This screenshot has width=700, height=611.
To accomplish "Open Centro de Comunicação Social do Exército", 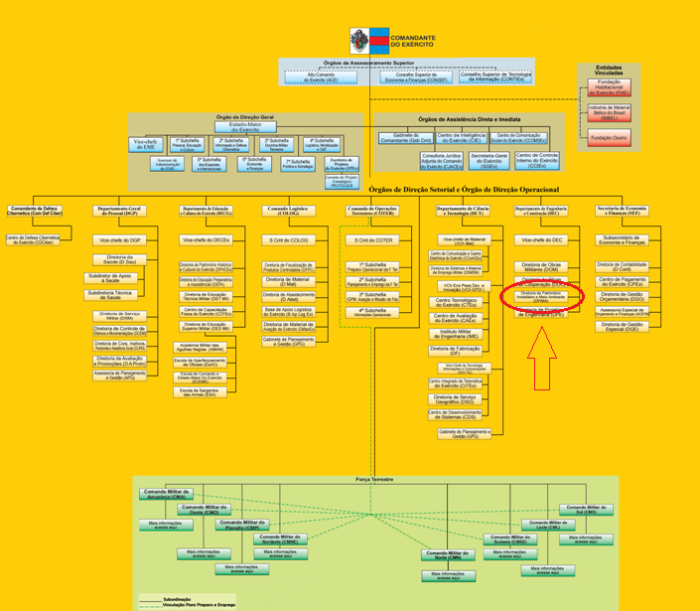I will click(518, 138).
